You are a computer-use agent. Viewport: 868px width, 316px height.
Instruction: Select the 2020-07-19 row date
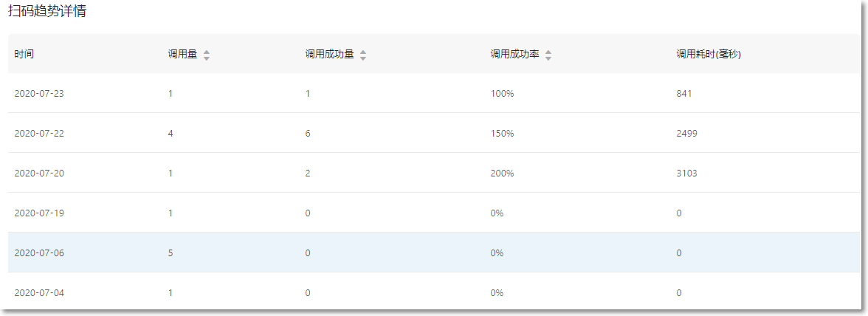tap(39, 213)
